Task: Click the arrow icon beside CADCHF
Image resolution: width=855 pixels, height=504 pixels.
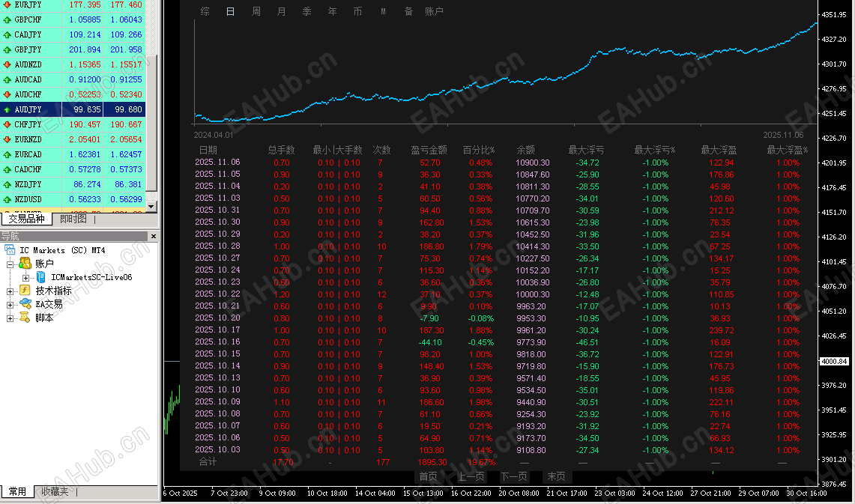Action: click(7, 169)
